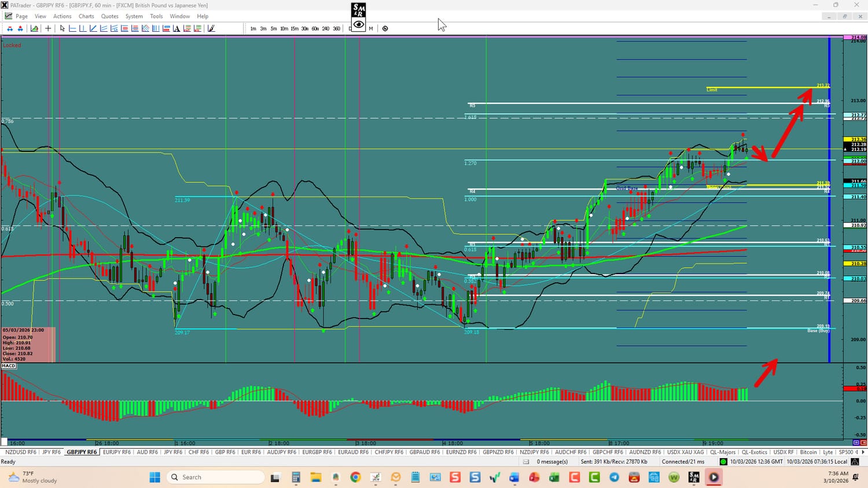Click the pen drawing tool icon
Screen dimensions: 868x488
211,28
